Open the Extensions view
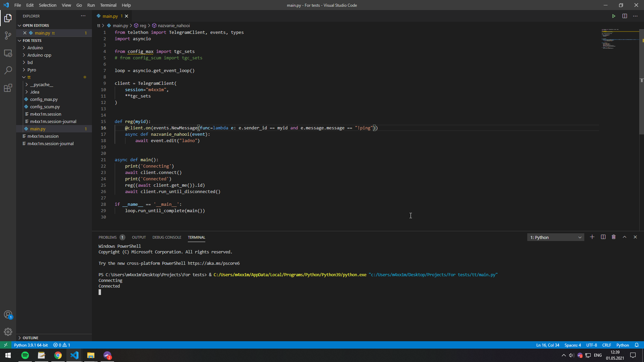The image size is (644, 362). click(x=8, y=88)
